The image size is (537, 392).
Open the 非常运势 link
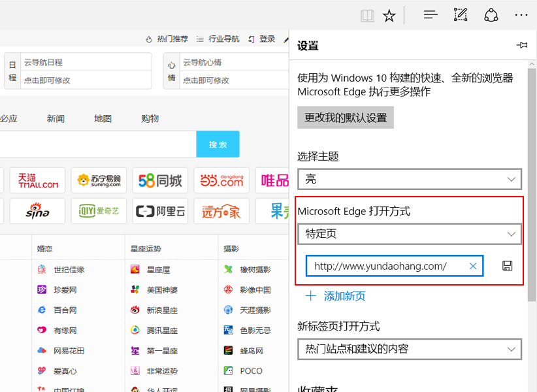coord(162,371)
